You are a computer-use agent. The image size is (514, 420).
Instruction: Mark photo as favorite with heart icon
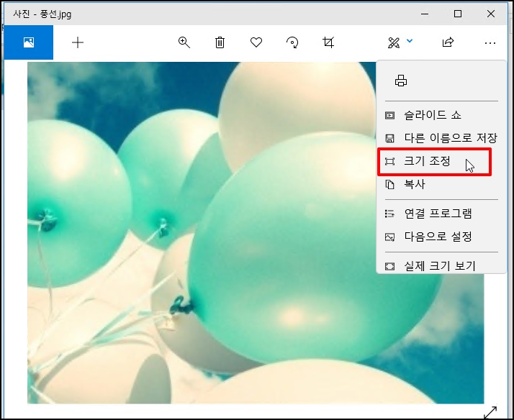tap(256, 42)
